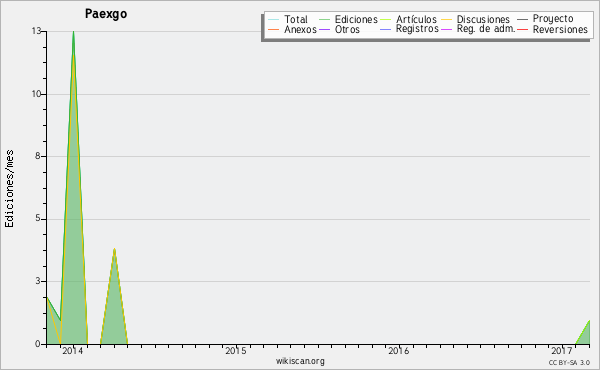This screenshot has width=600, height=370.
Task: Click the wikiscan.org credit text
Action: (300, 361)
